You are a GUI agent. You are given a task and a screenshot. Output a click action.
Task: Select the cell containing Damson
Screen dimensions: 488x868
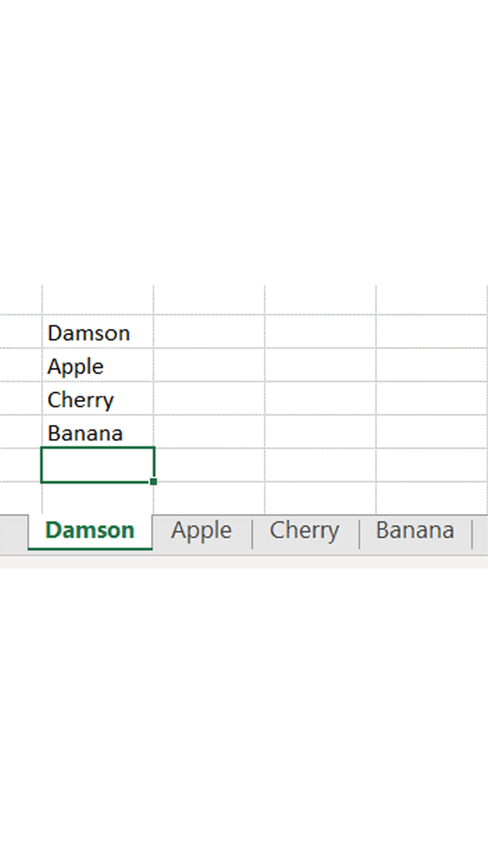point(97,331)
